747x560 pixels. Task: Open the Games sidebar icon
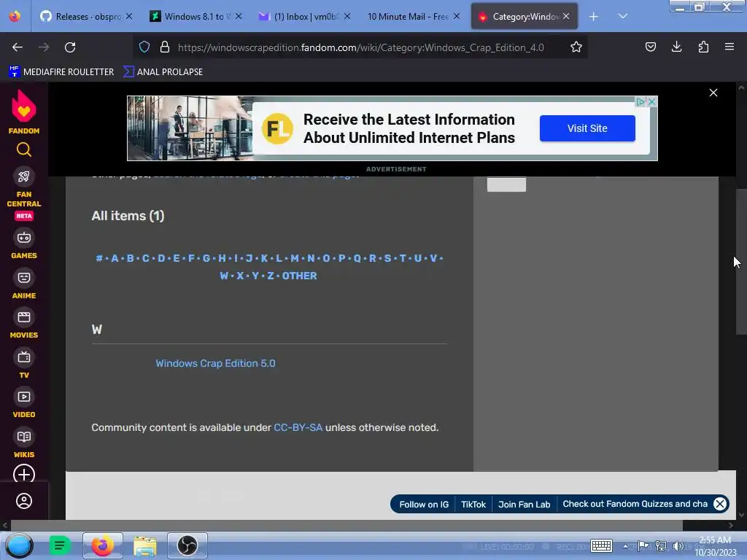[x=24, y=238]
